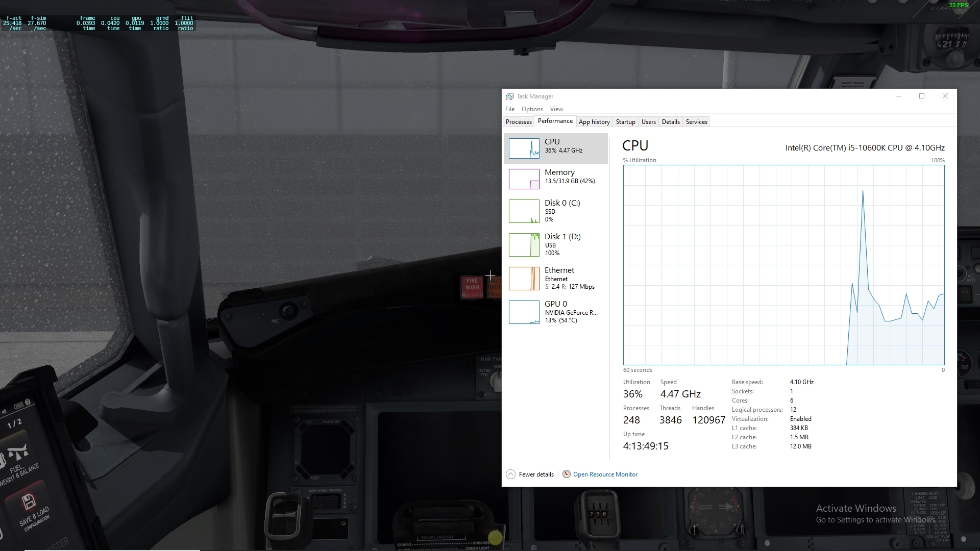Switch to the App history tab
This screenshot has width=980, height=551.
point(594,122)
